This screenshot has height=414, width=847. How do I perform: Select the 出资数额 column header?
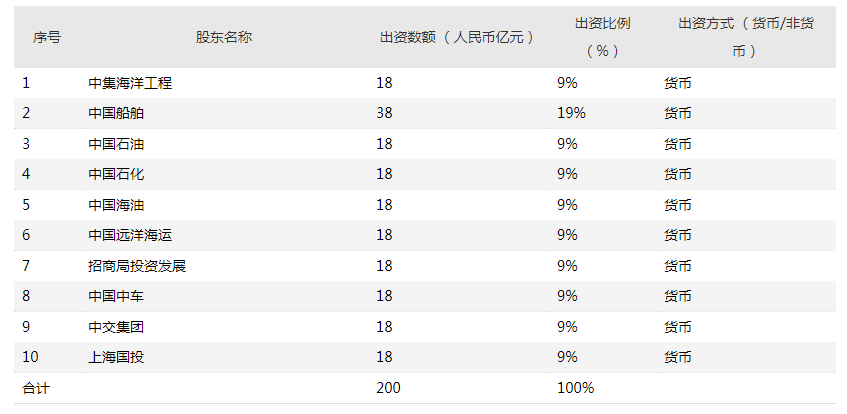457,37
